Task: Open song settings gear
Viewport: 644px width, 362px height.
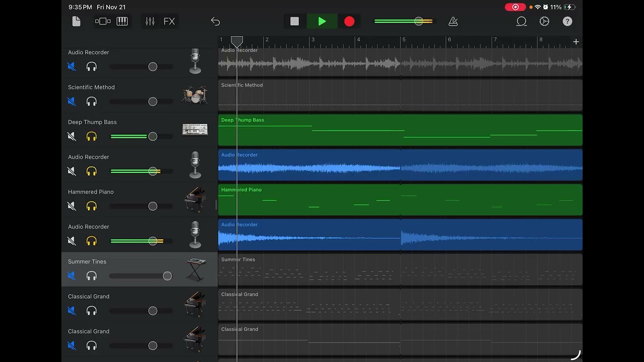Action: 544,21
